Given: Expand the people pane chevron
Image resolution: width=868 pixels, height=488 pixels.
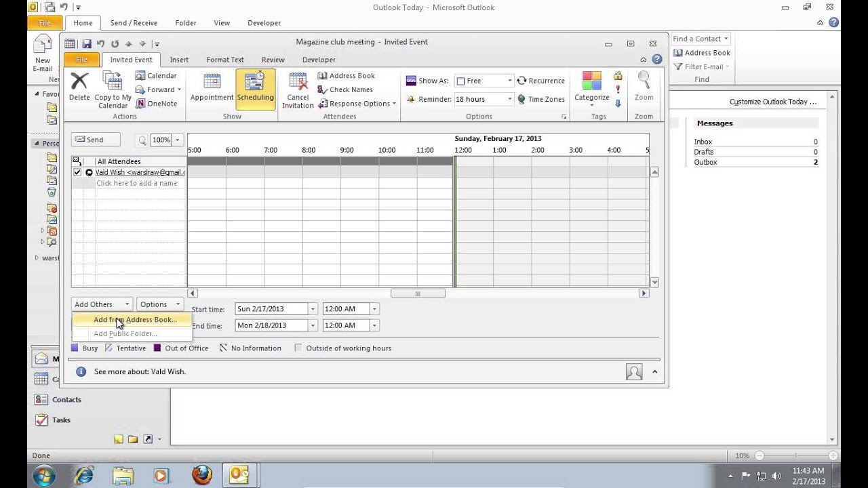Looking at the screenshot, I should point(655,371).
